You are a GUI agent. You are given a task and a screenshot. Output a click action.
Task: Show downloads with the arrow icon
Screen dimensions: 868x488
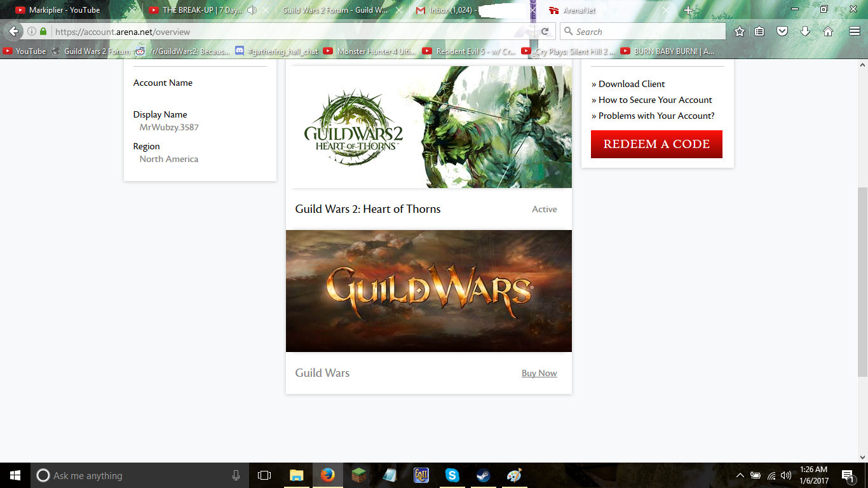[805, 32]
